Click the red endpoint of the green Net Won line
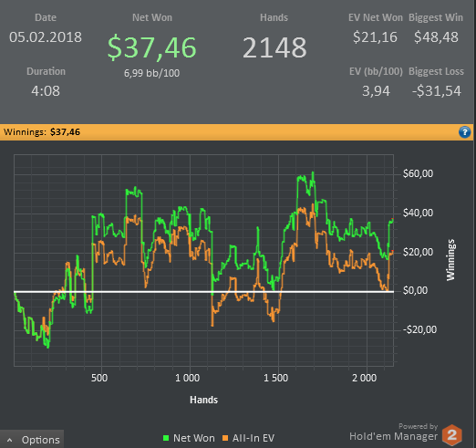 coord(393,219)
